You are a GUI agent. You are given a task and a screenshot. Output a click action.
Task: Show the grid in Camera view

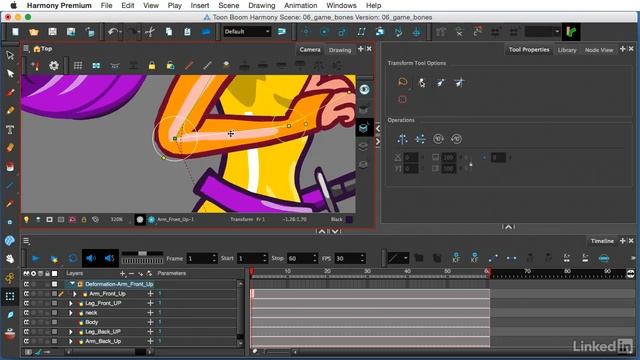[x=78, y=66]
